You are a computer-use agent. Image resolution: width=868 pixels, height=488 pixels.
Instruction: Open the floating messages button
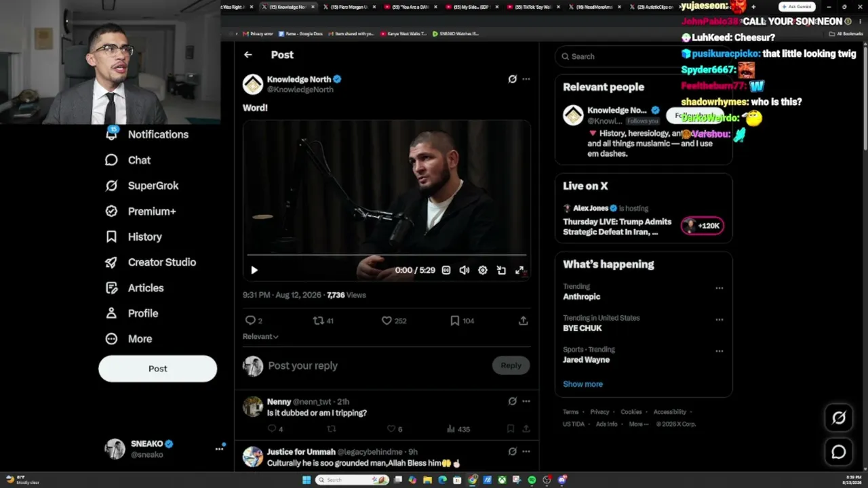coord(839,452)
